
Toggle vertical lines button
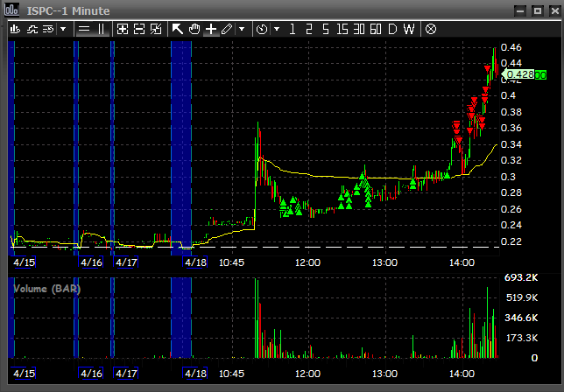pyautogui.click(x=101, y=29)
